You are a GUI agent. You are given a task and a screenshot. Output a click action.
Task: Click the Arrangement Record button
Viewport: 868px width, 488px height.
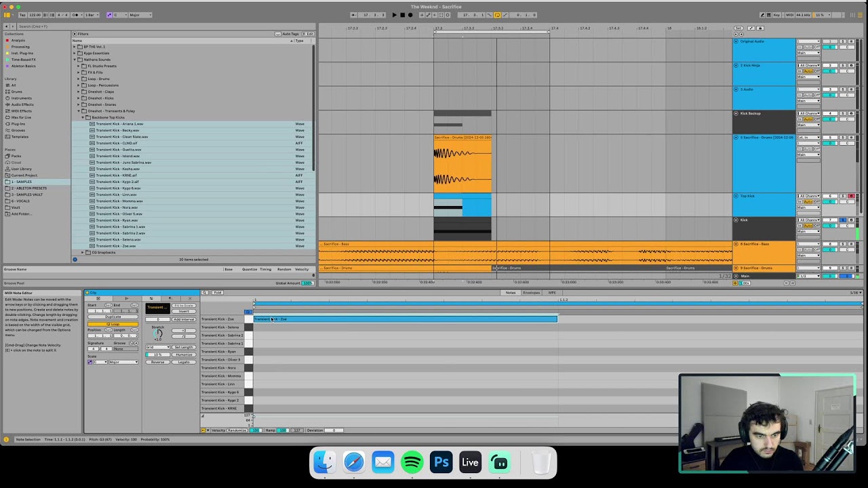(410, 15)
